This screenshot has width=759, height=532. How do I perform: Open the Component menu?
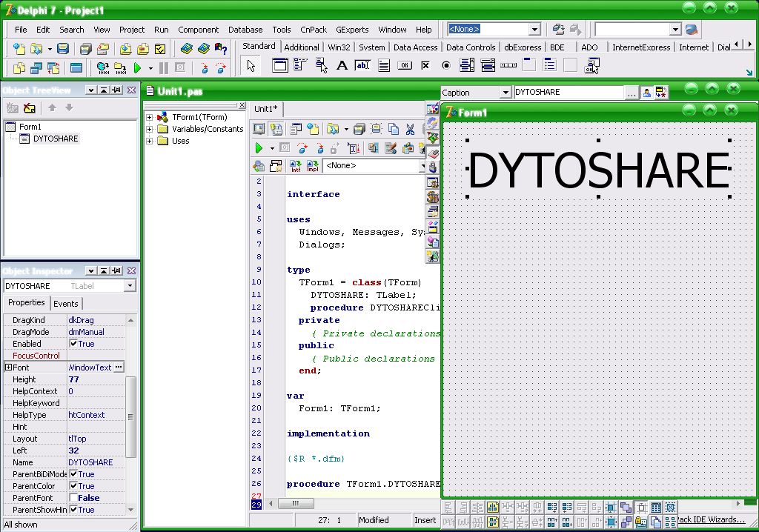(198, 30)
